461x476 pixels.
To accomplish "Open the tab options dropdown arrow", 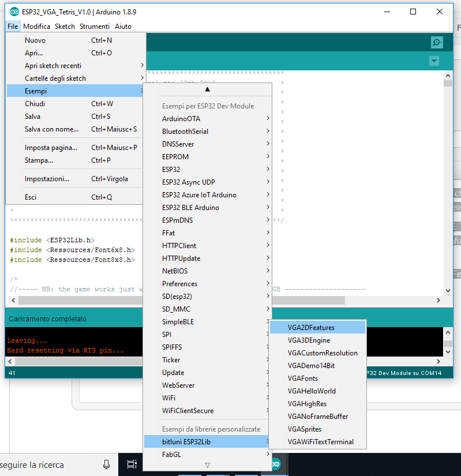I will pyautogui.click(x=434, y=61).
